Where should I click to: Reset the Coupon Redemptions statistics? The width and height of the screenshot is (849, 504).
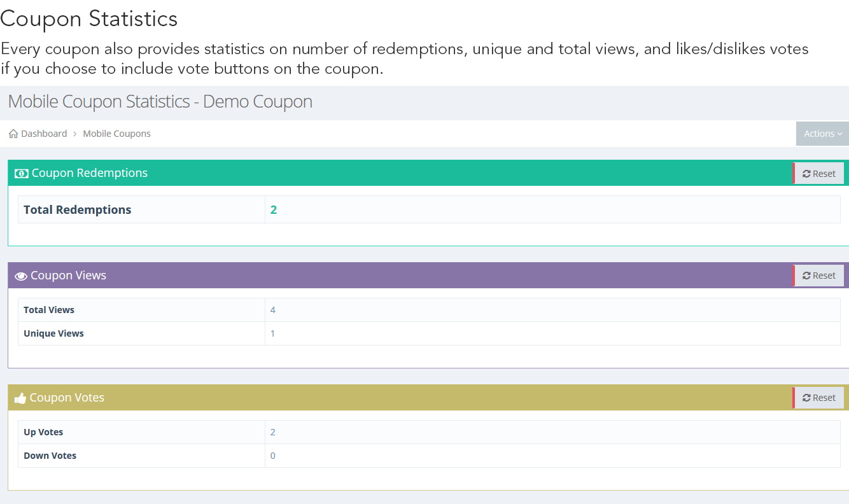pyautogui.click(x=819, y=173)
